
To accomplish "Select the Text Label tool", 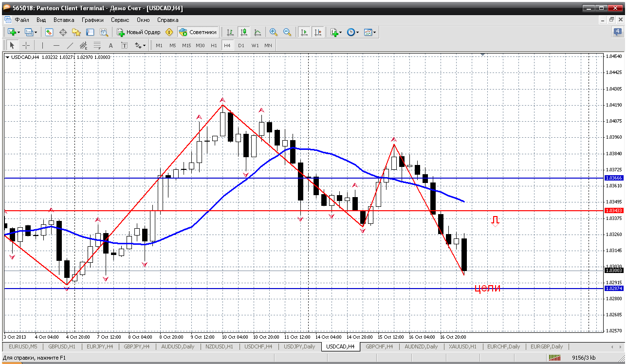I will (125, 45).
